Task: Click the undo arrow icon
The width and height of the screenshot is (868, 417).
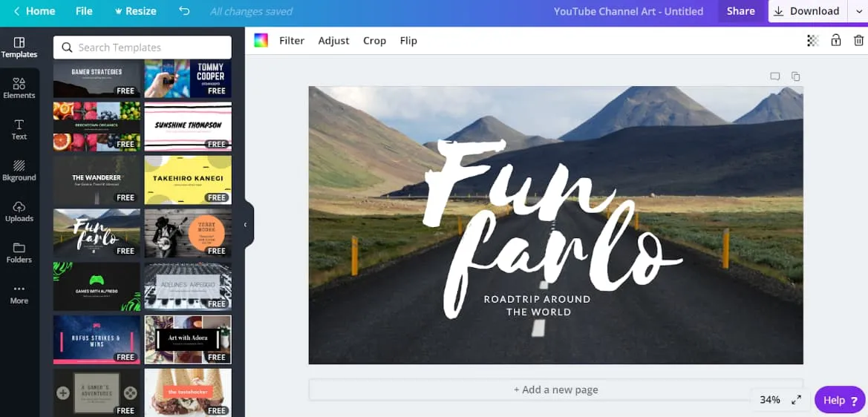Action: coord(184,11)
